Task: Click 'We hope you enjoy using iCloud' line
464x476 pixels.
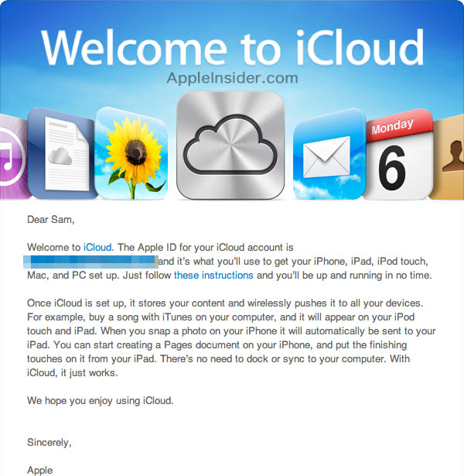Action: (101, 400)
